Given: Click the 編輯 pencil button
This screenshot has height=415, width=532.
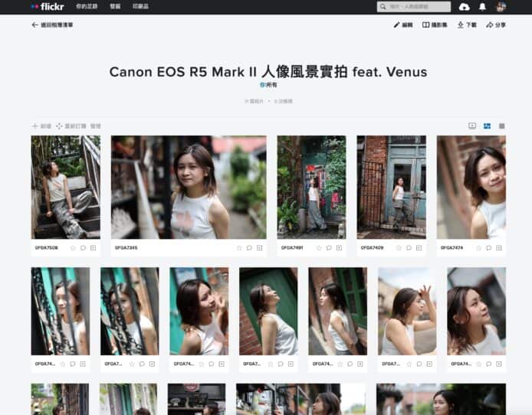Looking at the screenshot, I should click(403, 25).
